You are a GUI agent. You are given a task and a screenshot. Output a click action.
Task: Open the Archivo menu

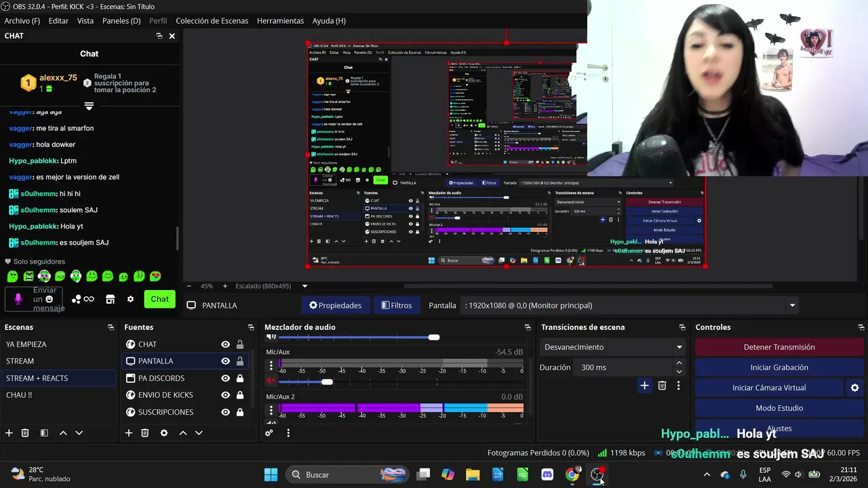coord(22,21)
